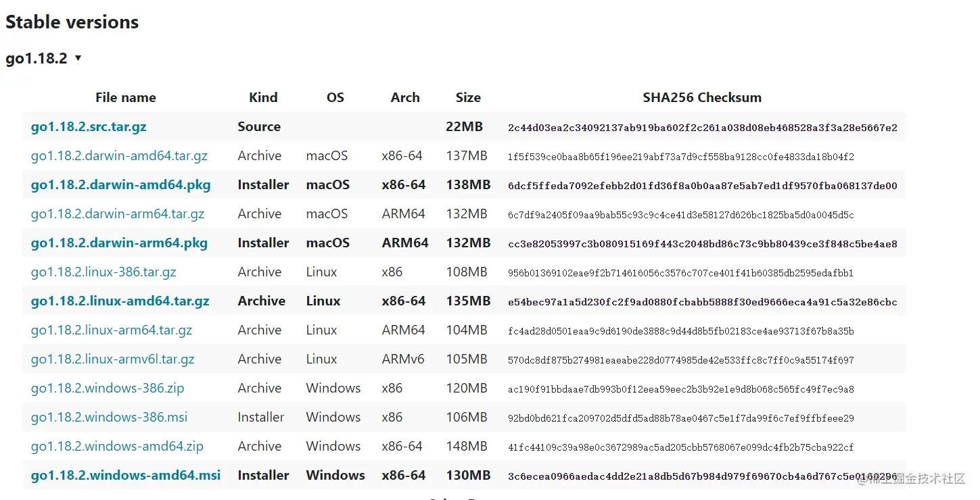This screenshot has width=980, height=500.
Task: Get go1.18.2.windows-amd64.zip archive
Action: (117, 446)
